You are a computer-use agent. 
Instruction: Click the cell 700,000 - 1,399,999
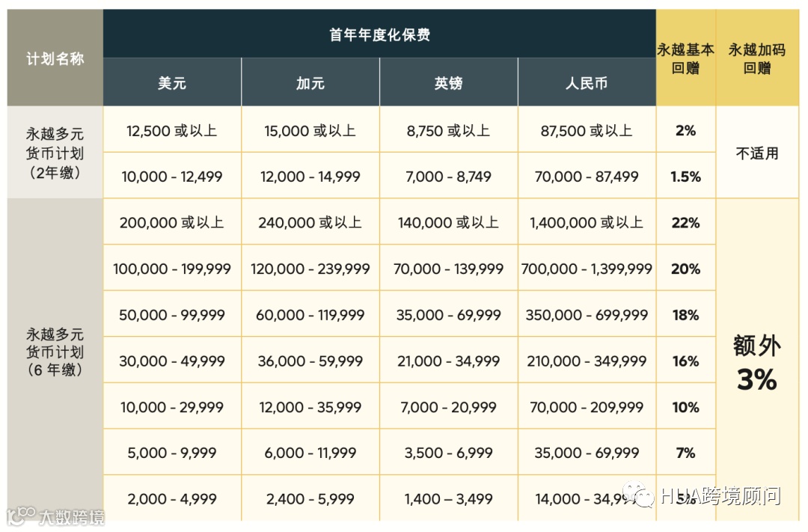pos(587,268)
